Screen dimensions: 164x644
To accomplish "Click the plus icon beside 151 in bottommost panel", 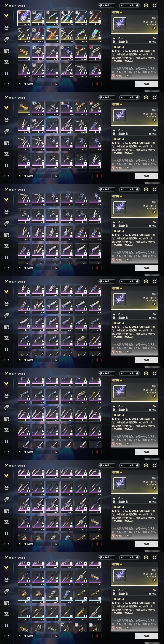I will pyautogui.click(x=137, y=557).
